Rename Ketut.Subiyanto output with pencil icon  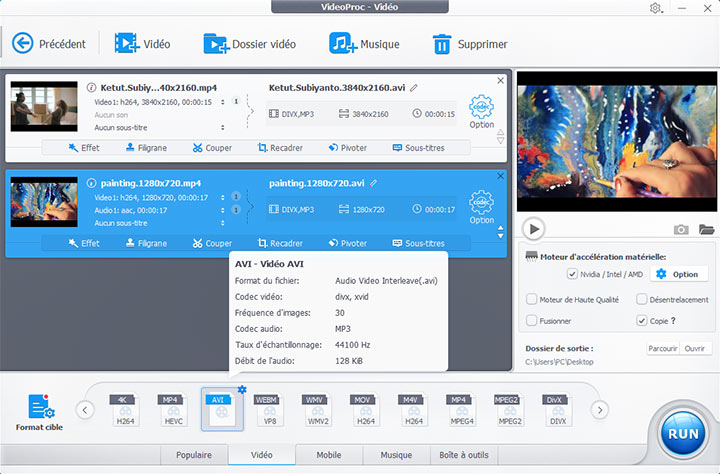point(414,88)
